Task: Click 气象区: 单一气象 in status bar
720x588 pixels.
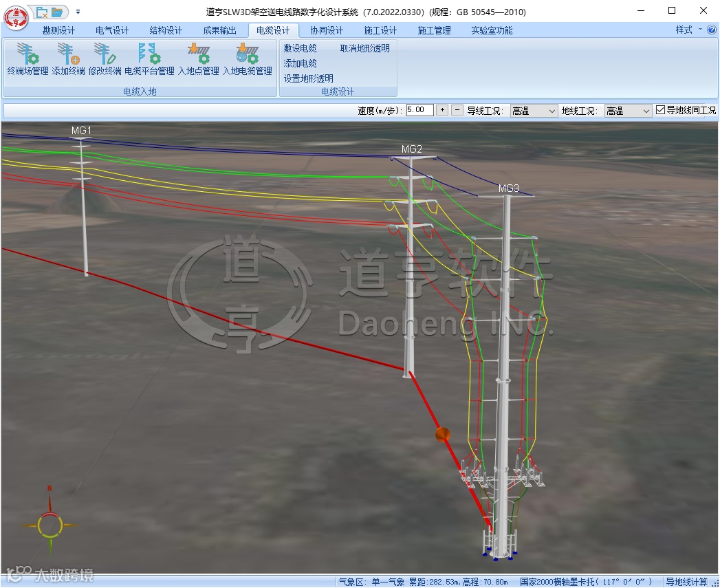Action: tap(371, 582)
